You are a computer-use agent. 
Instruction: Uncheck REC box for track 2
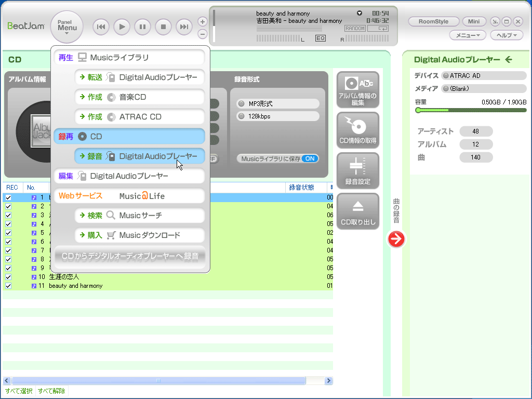(8, 206)
